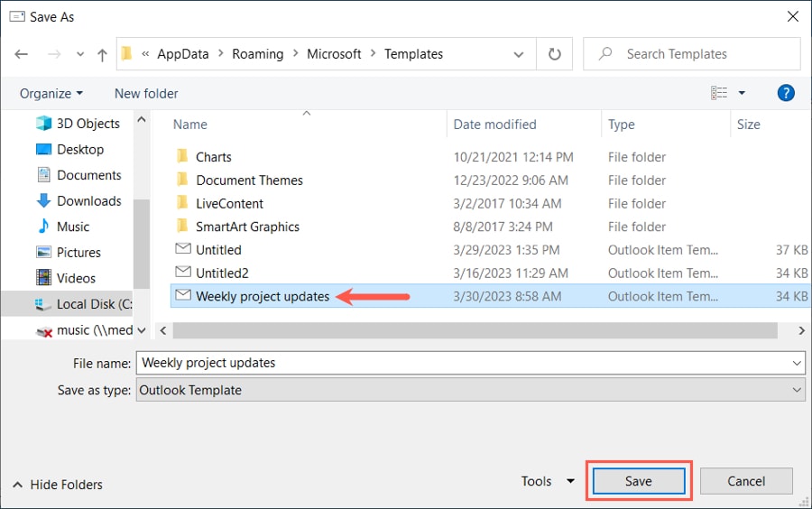Collapse with Hide Folders
The height and width of the screenshot is (509, 812).
click(58, 485)
